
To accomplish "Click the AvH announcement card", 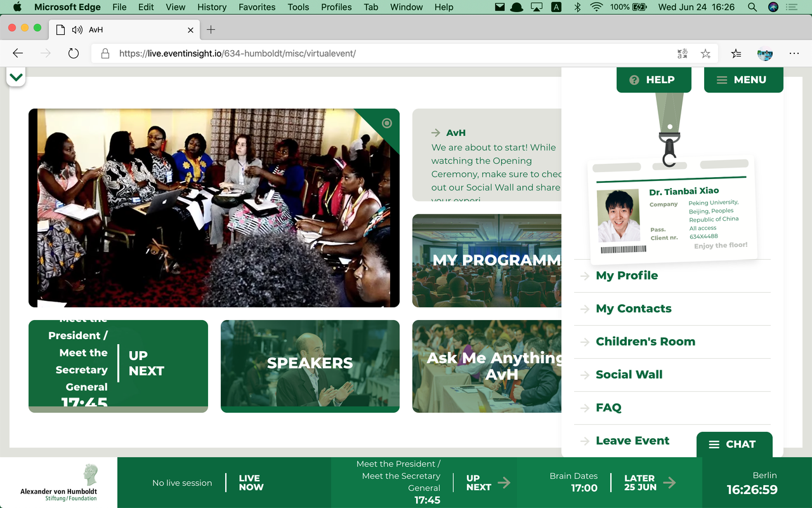I will (x=487, y=155).
